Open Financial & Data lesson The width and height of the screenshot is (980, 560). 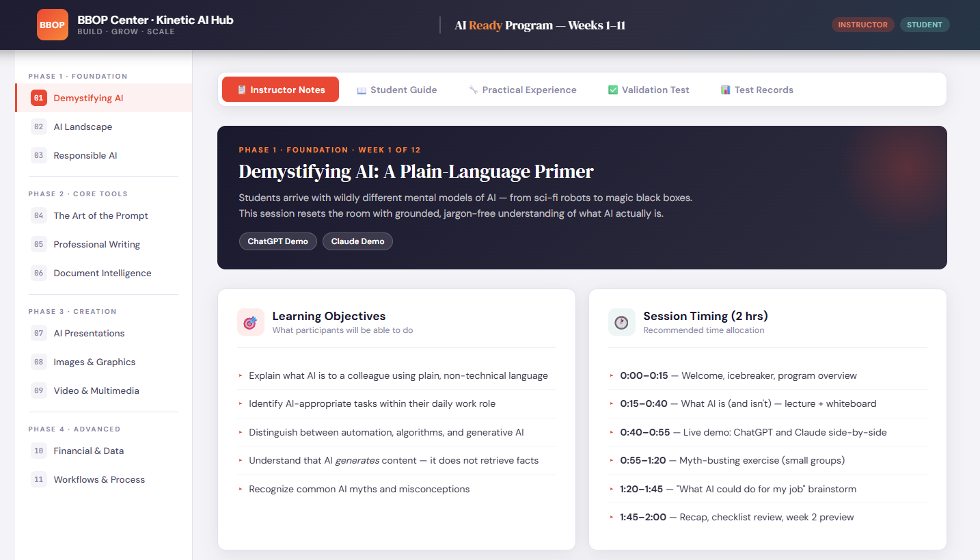click(x=104, y=451)
